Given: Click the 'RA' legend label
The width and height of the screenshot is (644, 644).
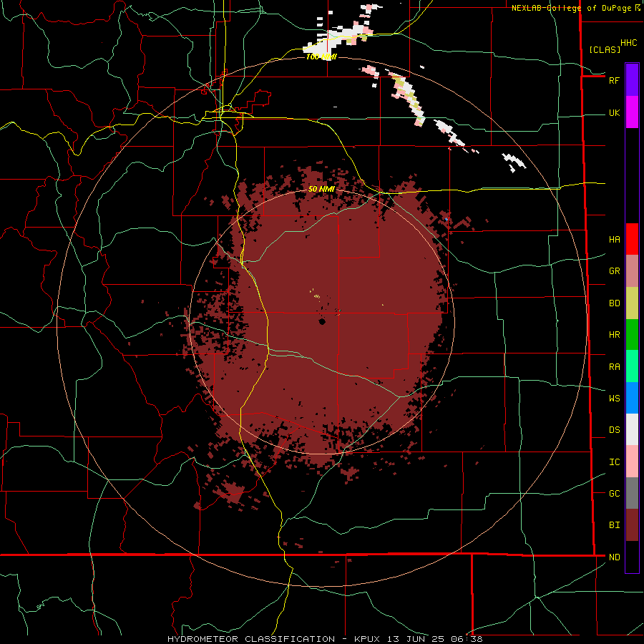Looking at the screenshot, I should [x=614, y=367].
